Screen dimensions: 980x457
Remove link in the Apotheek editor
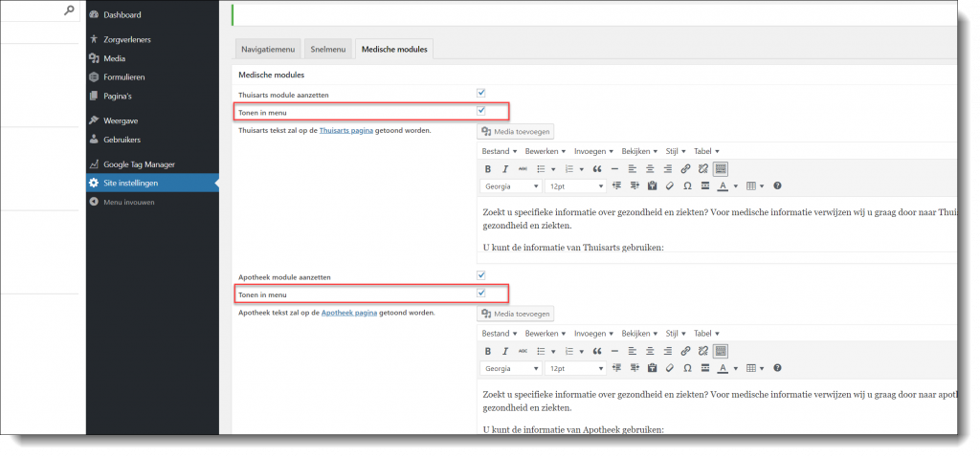click(703, 351)
